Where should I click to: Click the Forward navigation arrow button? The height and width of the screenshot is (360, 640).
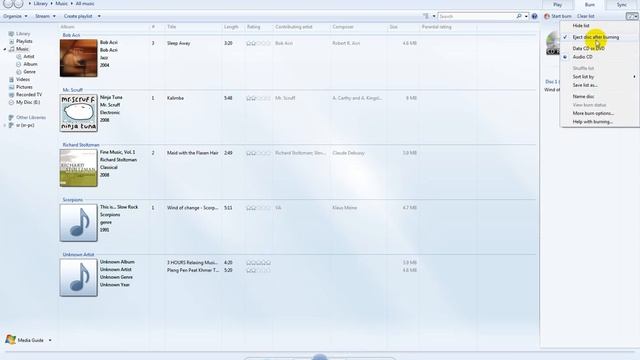click(x=18, y=3)
